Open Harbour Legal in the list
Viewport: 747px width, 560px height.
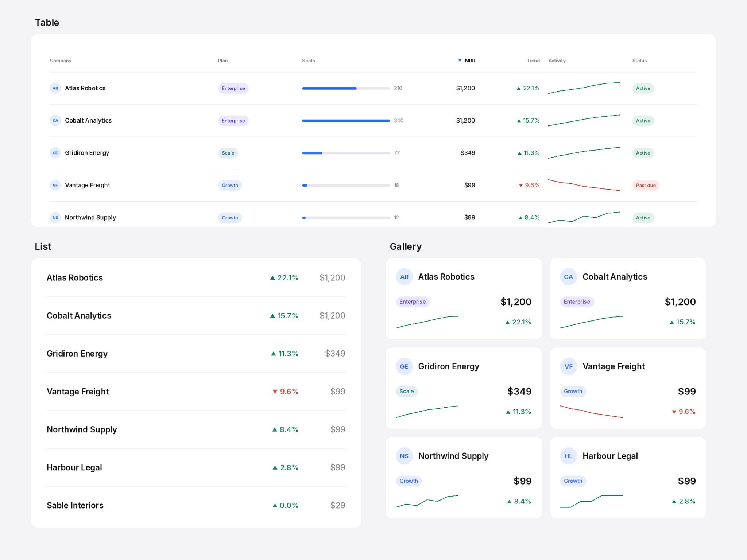[x=196, y=467]
